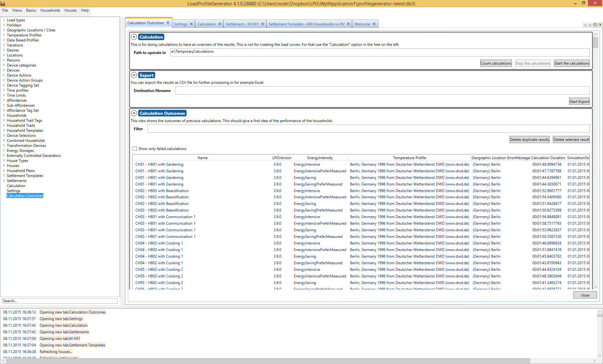603x364 pixels.
Task: Click log entry Opening new tab:M H01
Action: pyautogui.click(x=60, y=339)
